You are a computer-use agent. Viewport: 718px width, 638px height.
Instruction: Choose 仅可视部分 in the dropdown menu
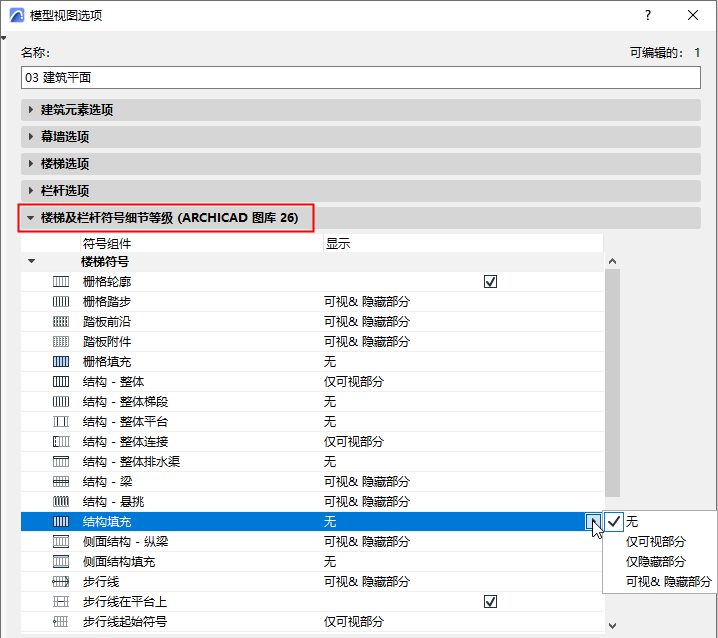coord(655,542)
